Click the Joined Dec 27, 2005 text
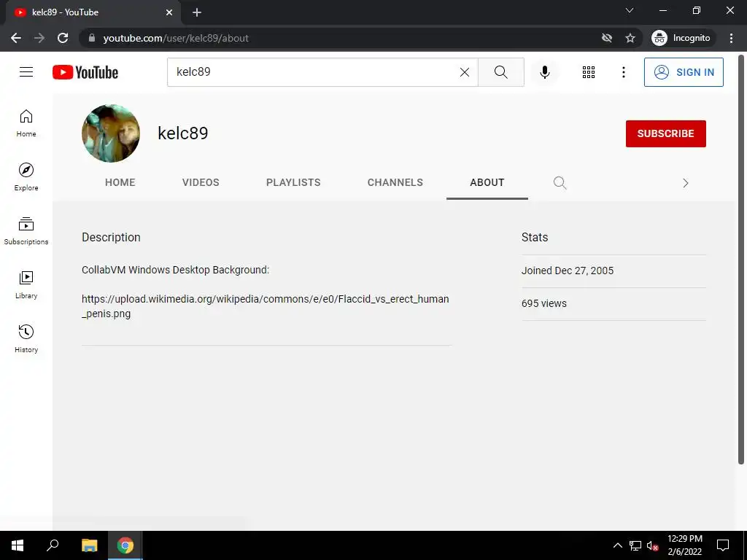This screenshot has height=560, width=747. pos(568,271)
